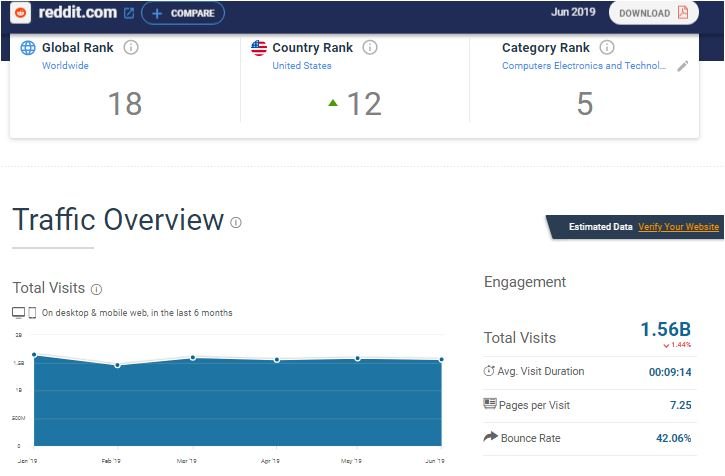Click the Global Rank globe icon
This screenshot has width=725, height=476.
(28, 48)
